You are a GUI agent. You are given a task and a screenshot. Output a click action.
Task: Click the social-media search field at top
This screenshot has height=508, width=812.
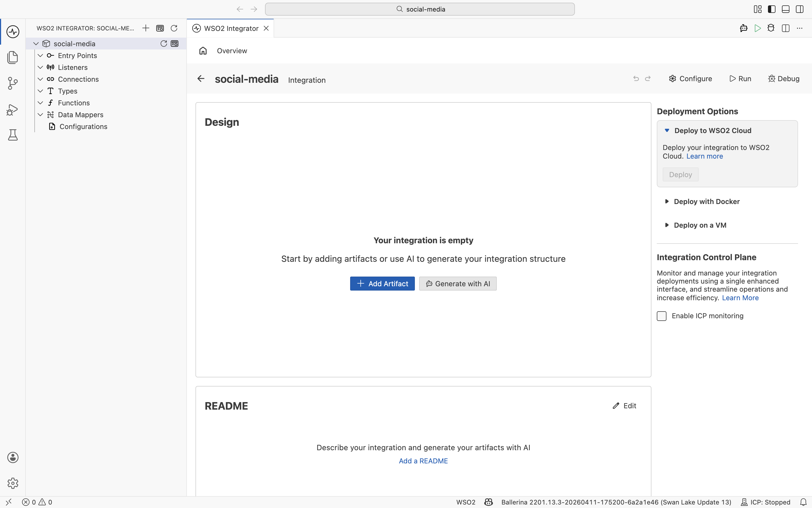click(x=420, y=9)
